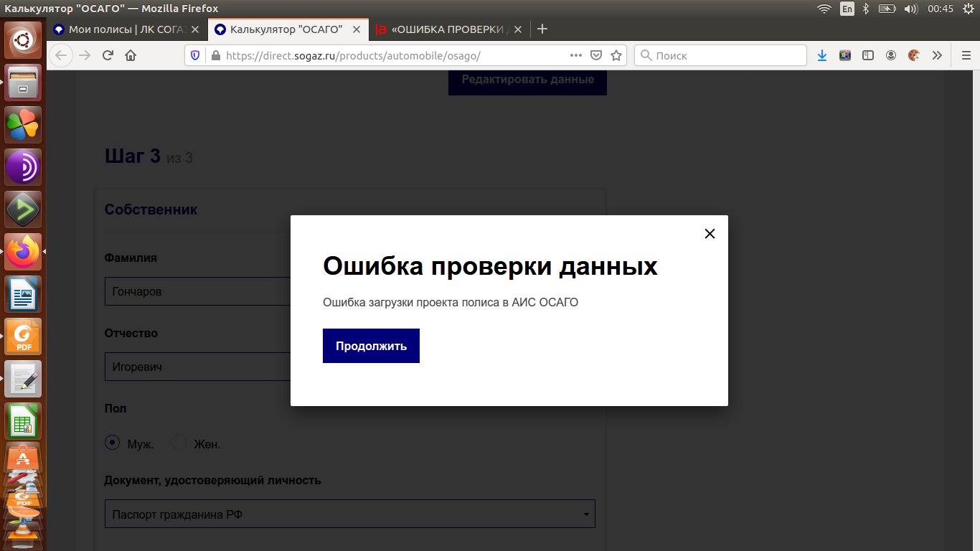Open the Bluetooth indicator menu

(x=866, y=9)
